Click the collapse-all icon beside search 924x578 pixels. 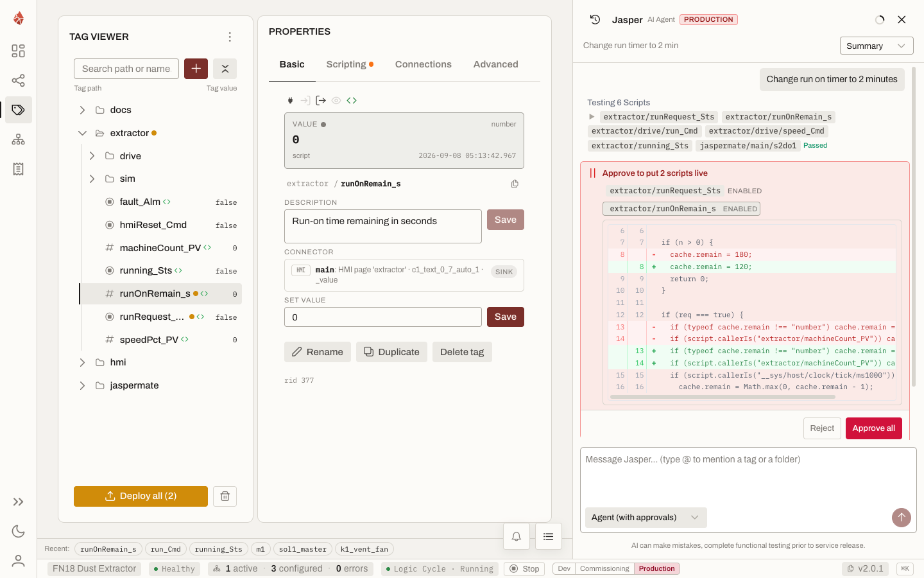[x=225, y=69]
